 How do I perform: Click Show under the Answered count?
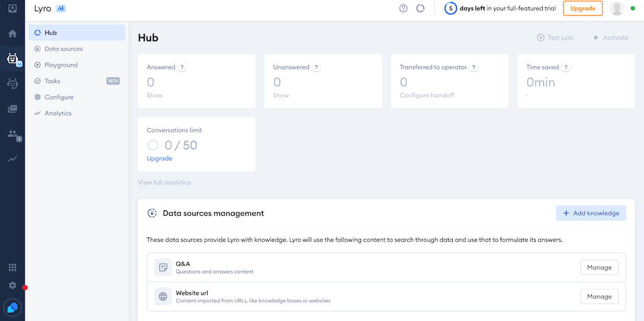click(x=155, y=95)
